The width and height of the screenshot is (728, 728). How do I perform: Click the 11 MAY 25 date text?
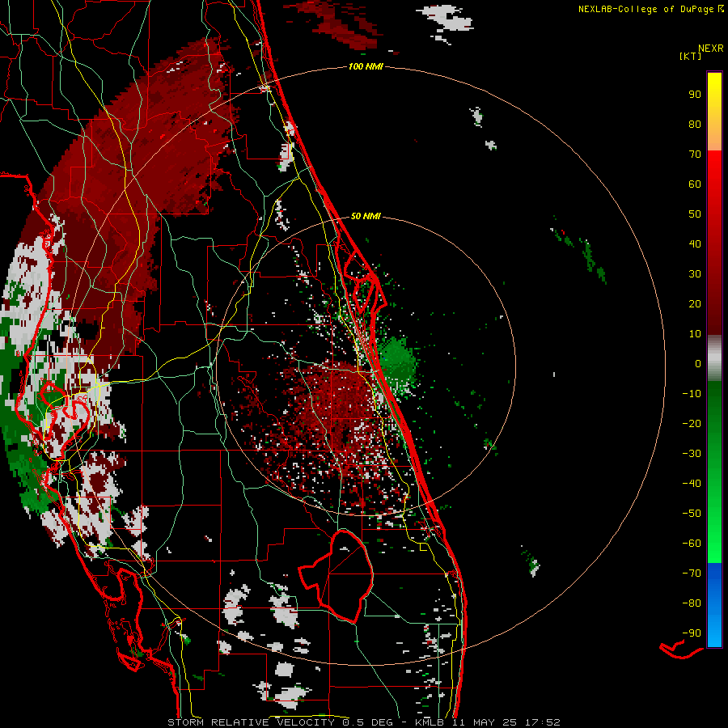tap(484, 722)
